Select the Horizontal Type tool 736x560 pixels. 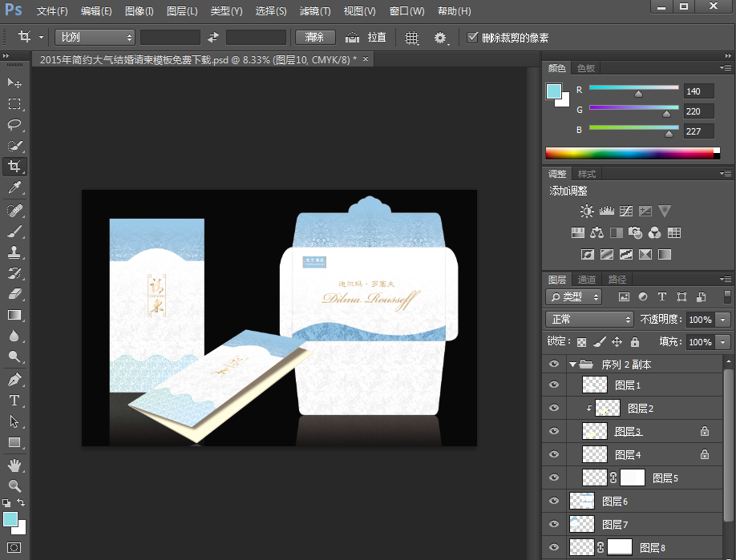[x=14, y=400]
